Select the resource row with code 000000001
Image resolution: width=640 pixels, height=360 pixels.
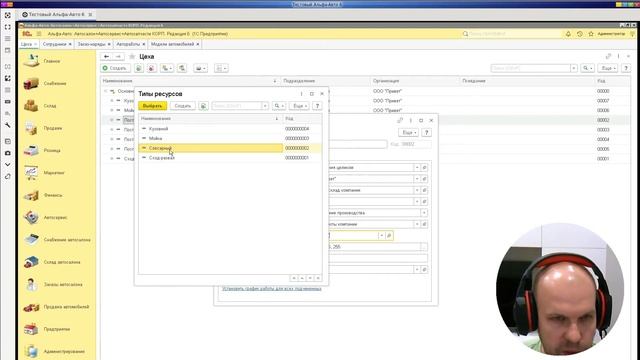tap(230, 158)
